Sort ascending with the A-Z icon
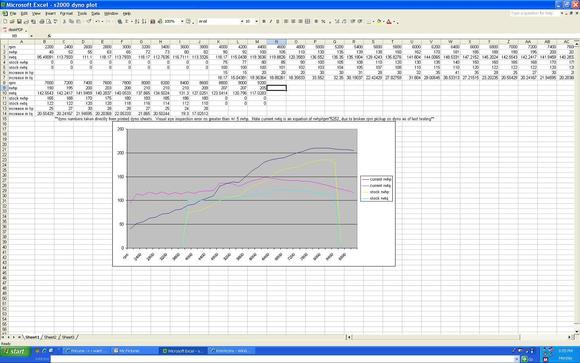The height and width of the screenshot is (363, 580). click(137, 21)
